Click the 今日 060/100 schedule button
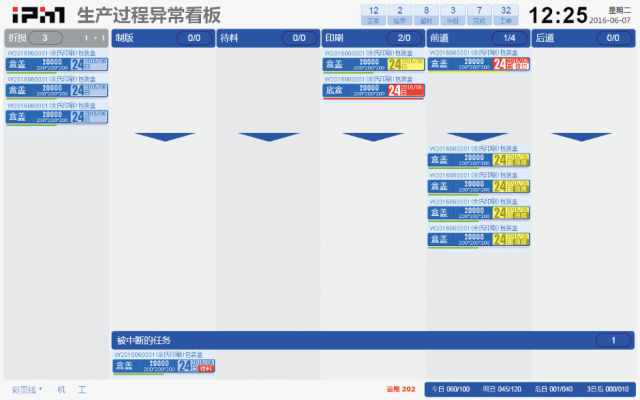Image resolution: width=640 pixels, height=400 pixels. 449,389
